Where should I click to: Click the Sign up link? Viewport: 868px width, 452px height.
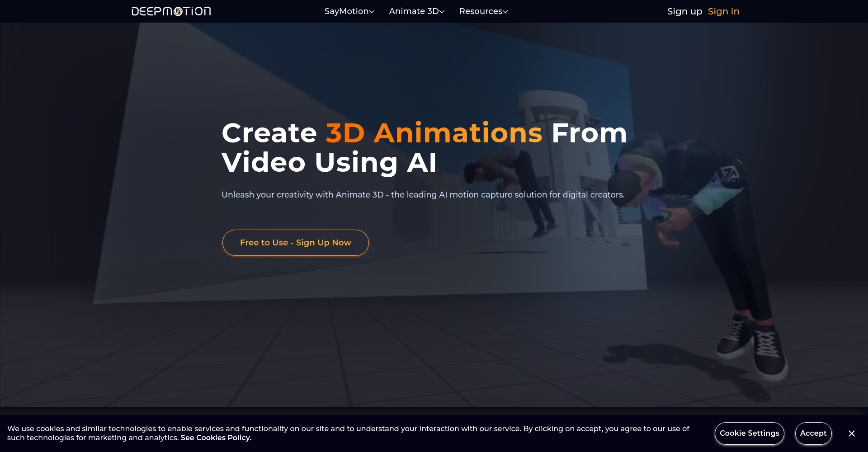tap(684, 11)
